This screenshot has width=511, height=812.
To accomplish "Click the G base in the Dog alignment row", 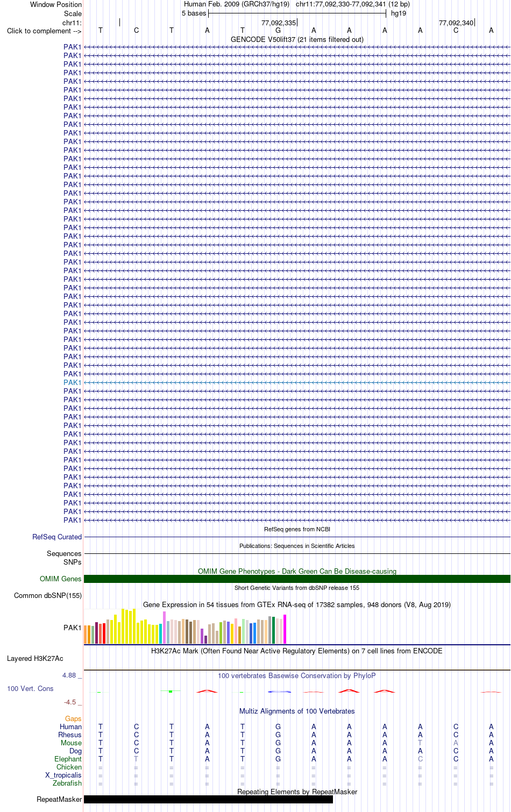I will coord(278,751).
